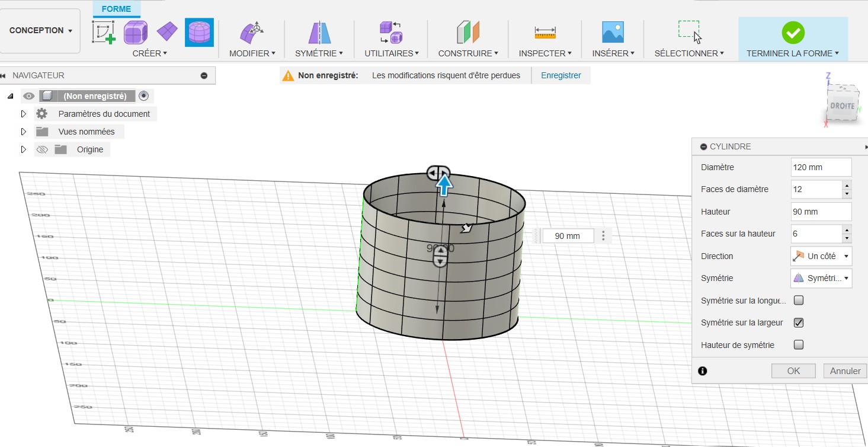Viewport: 868px width, 447px height.
Task: Switch to the FORME tab
Action: pos(116,9)
